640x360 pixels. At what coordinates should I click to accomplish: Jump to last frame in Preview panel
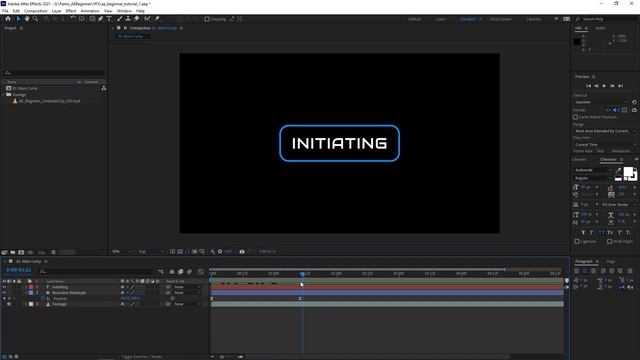pyautogui.click(x=621, y=86)
